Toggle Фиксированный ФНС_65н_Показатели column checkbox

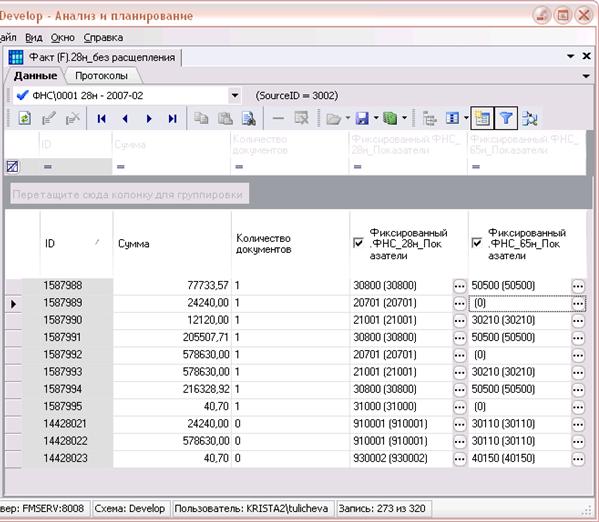click(x=477, y=243)
